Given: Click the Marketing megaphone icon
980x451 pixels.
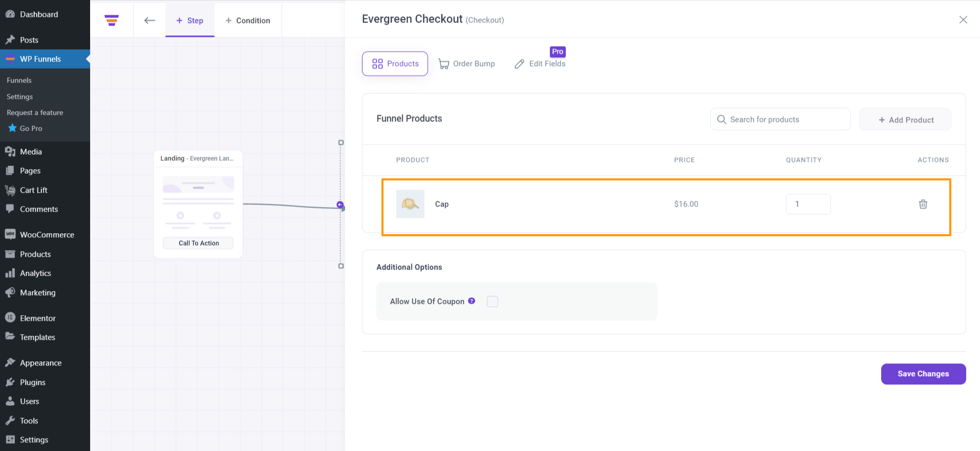Looking at the screenshot, I should (10, 293).
